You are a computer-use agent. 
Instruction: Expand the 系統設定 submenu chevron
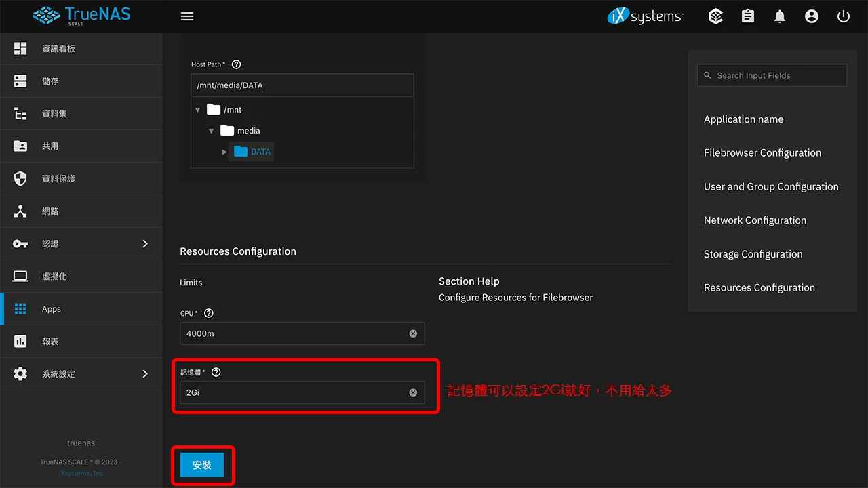pos(144,373)
